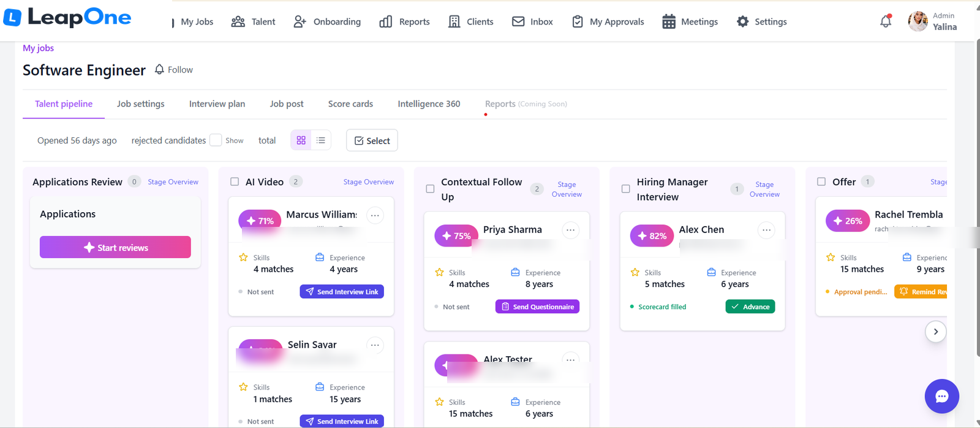Image resolution: width=980 pixels, height=428 pixels.
Task: Switch to the Intelligence 360 tab
Action: click(x=429, y=104)
